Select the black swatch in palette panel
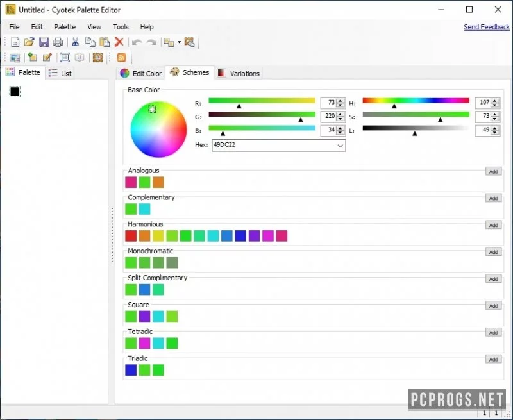 click(15, 92)
